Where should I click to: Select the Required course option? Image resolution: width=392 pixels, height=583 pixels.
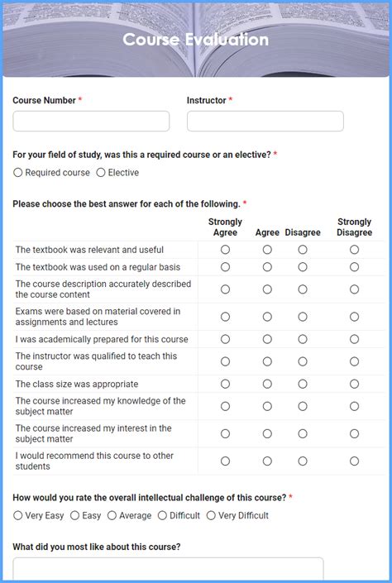point(18,173)
